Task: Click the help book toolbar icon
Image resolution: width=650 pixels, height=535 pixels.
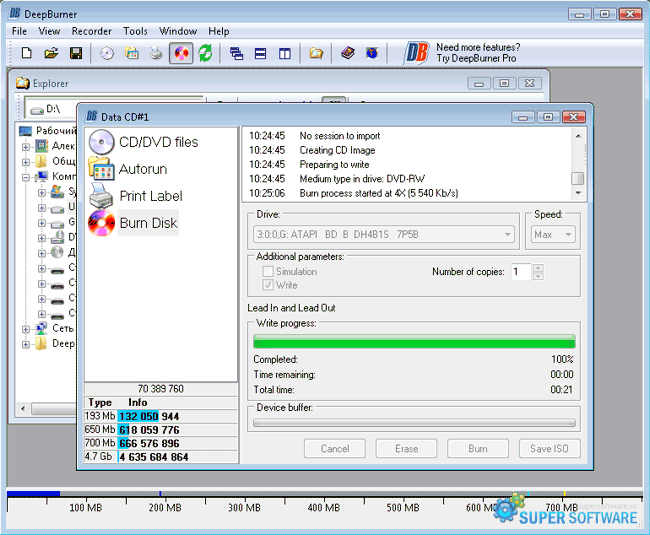Action: (348, 53)
